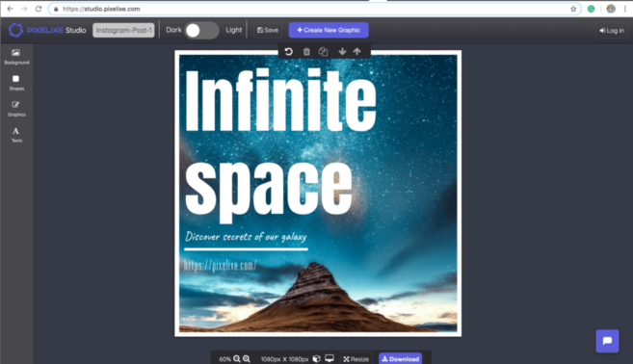Duplicate the selected element
Image resolution: width=633 pixels, height=364 pixels.
pyautogui.click(x=324, y=52)
